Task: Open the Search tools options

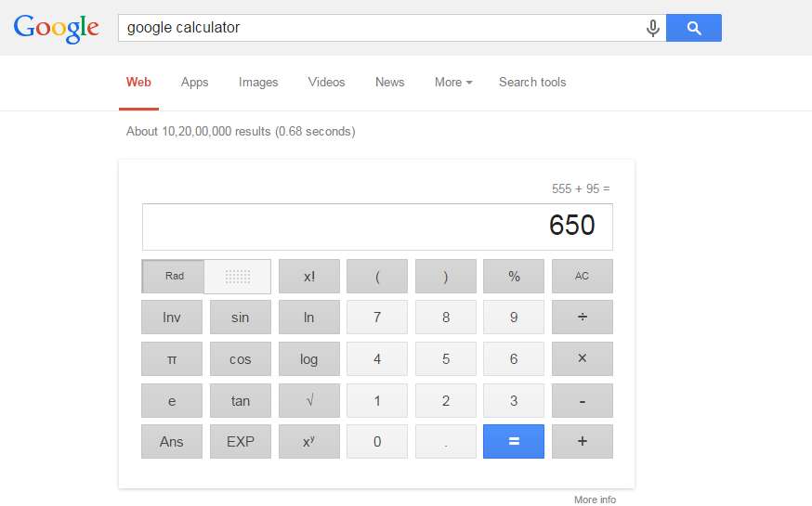Action: click(x=532, y=82)
